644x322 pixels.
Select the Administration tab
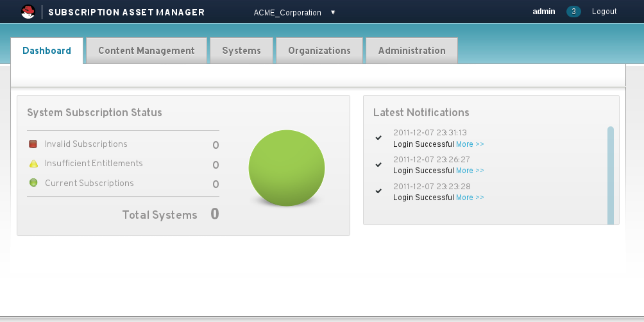click(412, 51)
